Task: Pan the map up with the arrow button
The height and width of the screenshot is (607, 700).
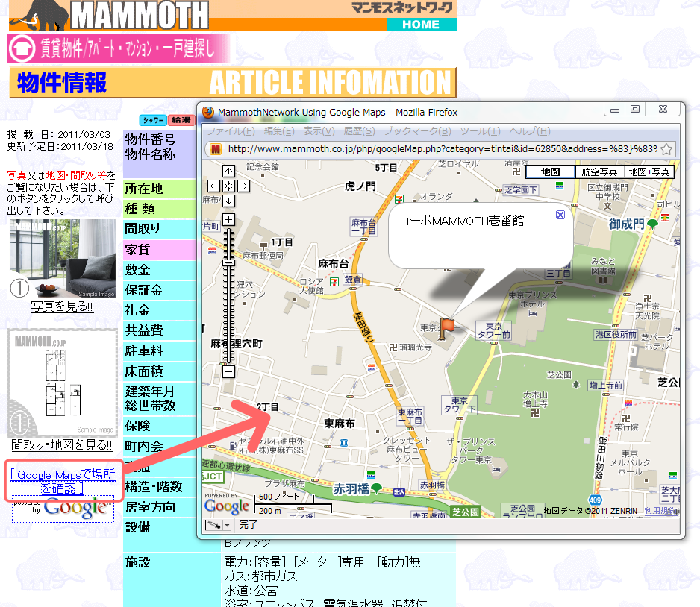Action: tap(228, 171)
